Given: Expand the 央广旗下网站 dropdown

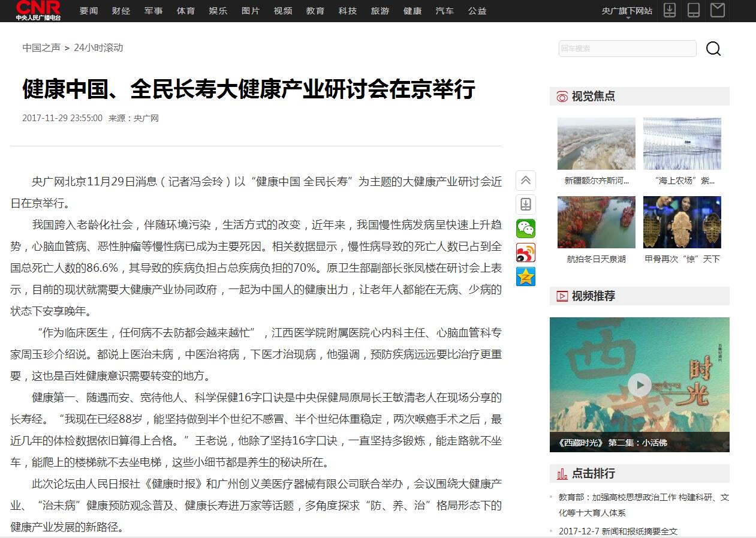Looking at the screenshot, I should 627,11.
